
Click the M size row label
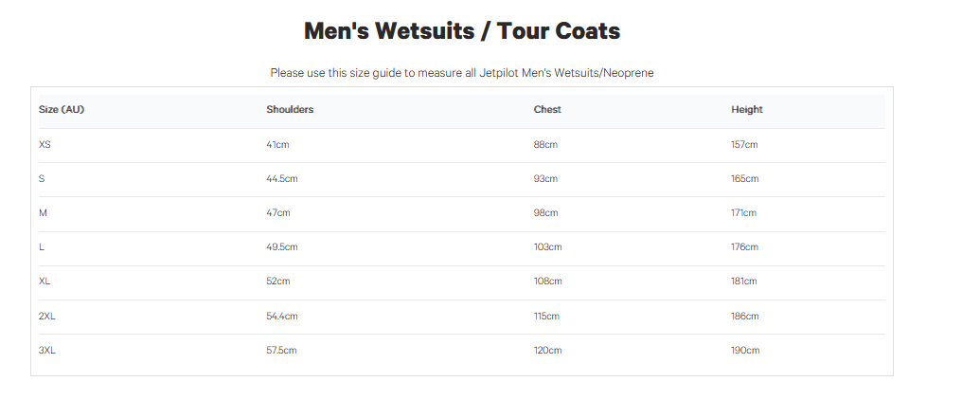(43, 213)
